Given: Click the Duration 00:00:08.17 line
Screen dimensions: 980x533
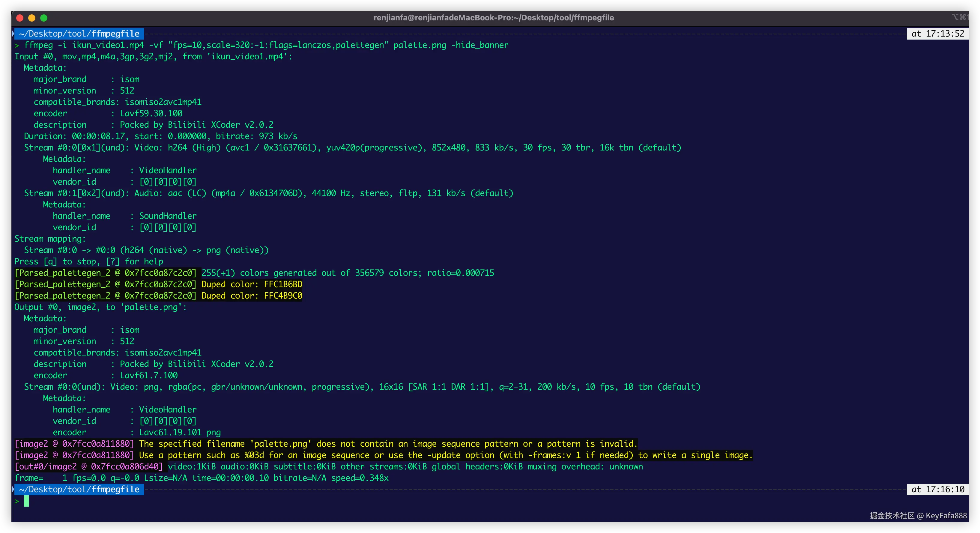Looking at the screenshot, I should click(x=160, y=136).
